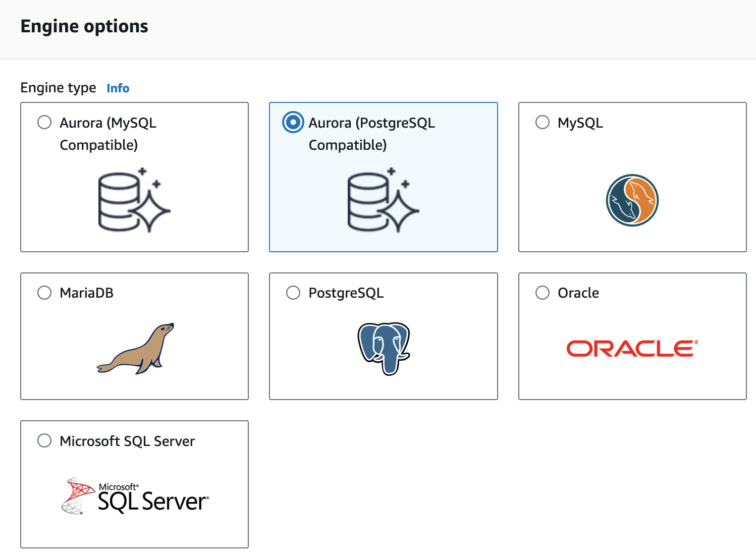The image size is (756, 557).
Task: Click the "MySQL" label text
Action: coord(580,123)
